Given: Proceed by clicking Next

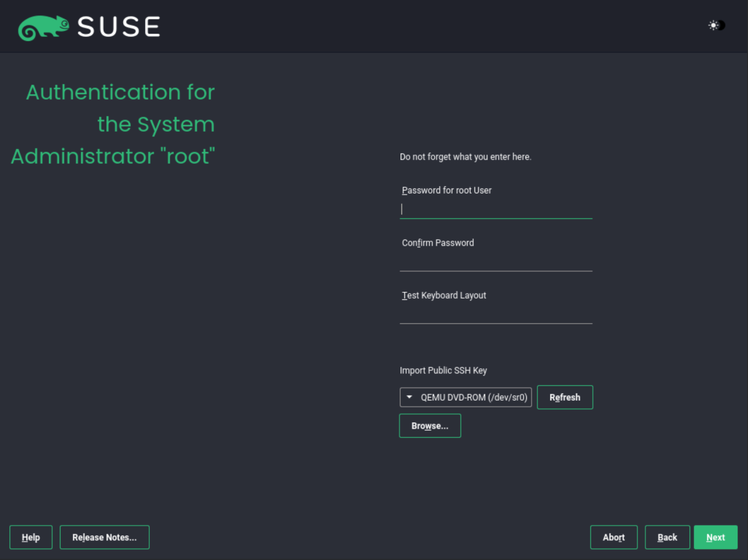Looking at the screenshot, I should 715,537.
